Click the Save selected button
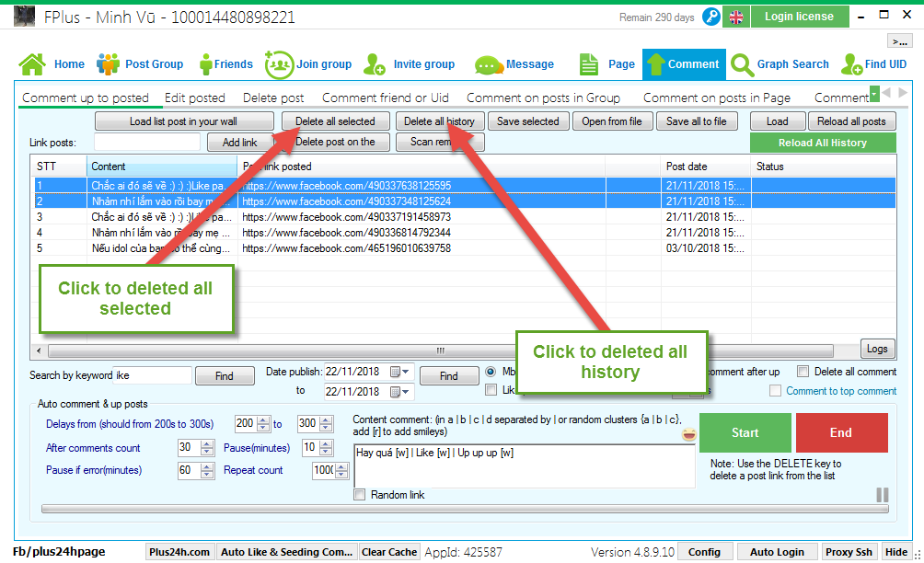 click(x=528, y=121)
